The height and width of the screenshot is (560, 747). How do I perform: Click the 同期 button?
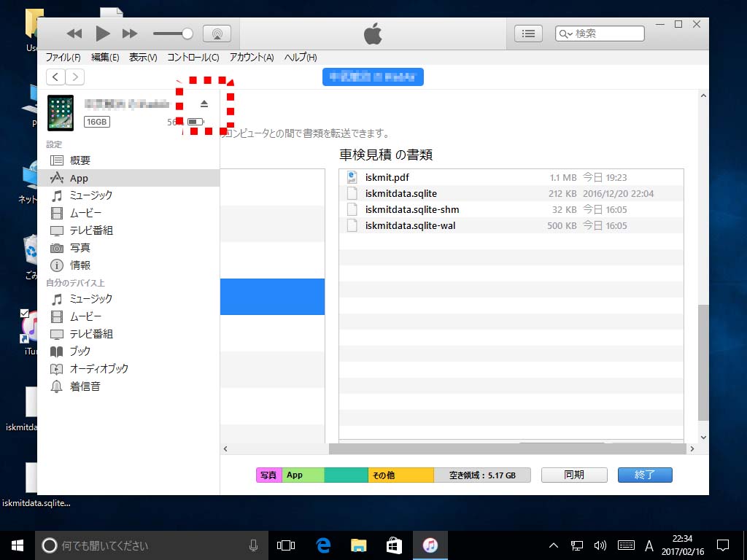tap(574, 475)
